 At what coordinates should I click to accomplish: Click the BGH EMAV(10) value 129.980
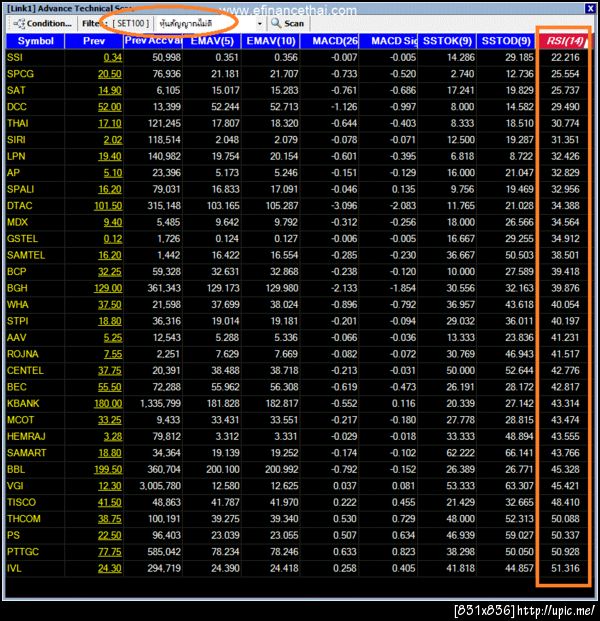282,288
